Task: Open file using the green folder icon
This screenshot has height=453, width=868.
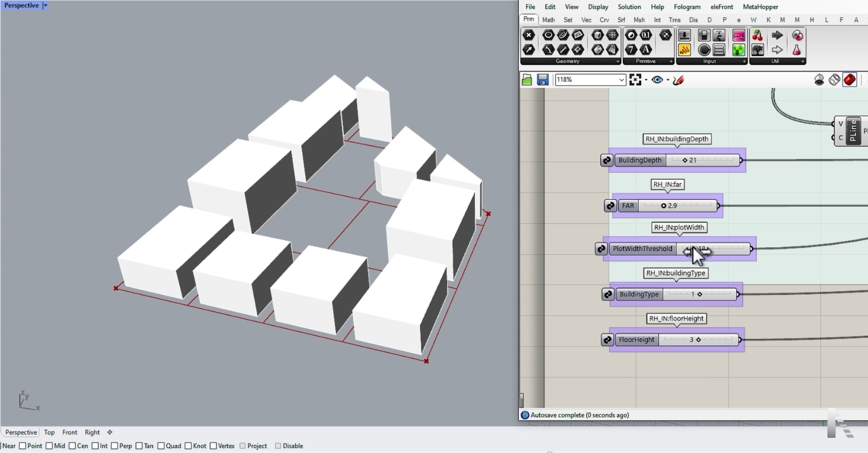Action: [x=527, y=80]
